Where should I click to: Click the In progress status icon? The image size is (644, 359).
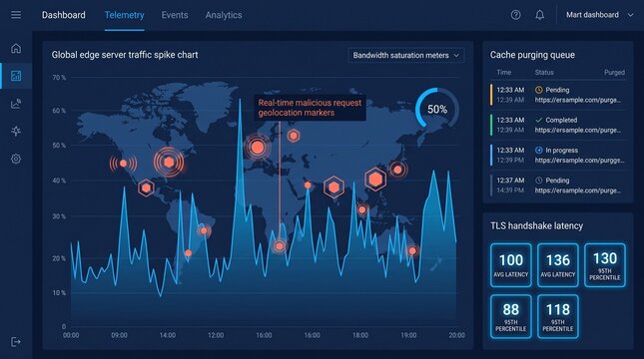click(x=539, y=151)
